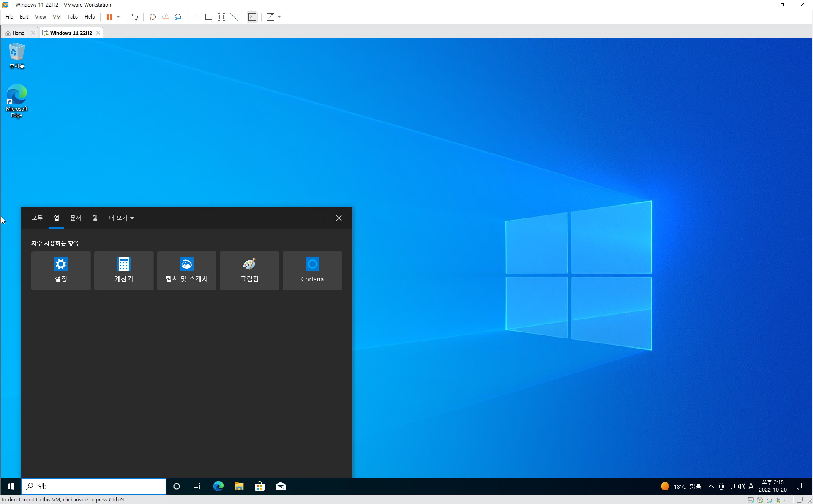
Task: Open Microsoft Store from the taskbar
Action: 259,486
